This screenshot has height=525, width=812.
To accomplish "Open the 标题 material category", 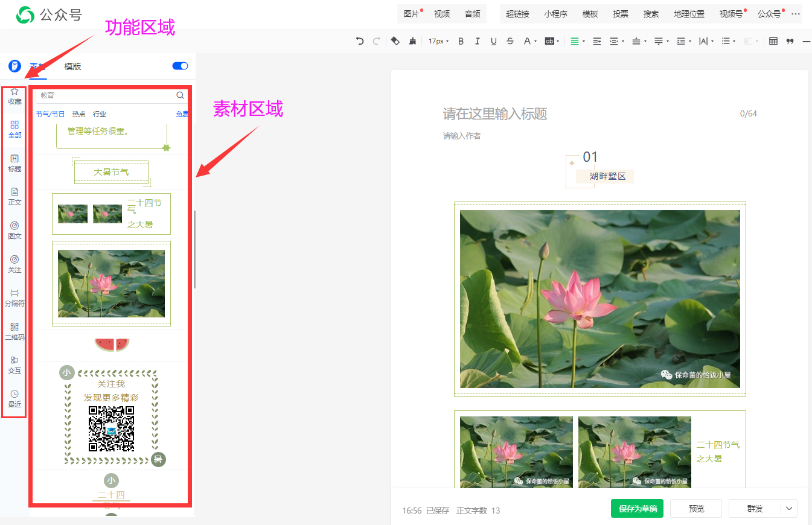I will pyautogui.click(x=14, y=164).
